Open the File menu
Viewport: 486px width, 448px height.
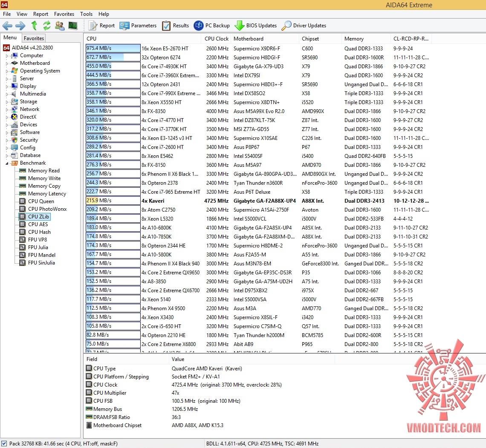coord(7,14)
